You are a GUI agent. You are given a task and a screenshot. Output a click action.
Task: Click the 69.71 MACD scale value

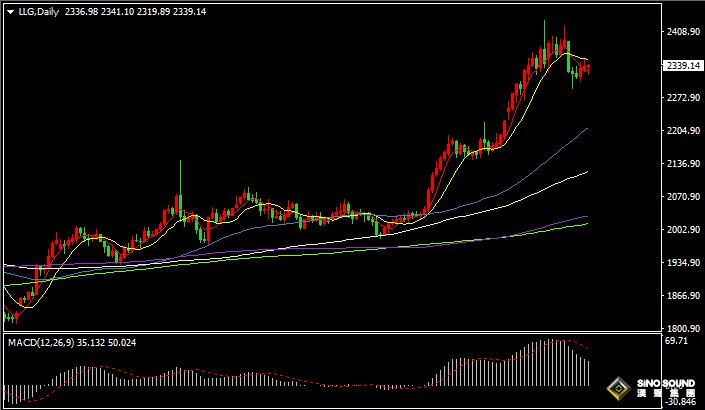(x=676, y=342)
